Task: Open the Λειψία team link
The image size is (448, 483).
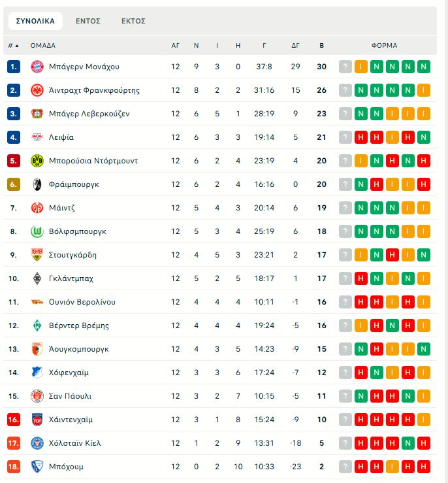Action: [x=61, y=137]
